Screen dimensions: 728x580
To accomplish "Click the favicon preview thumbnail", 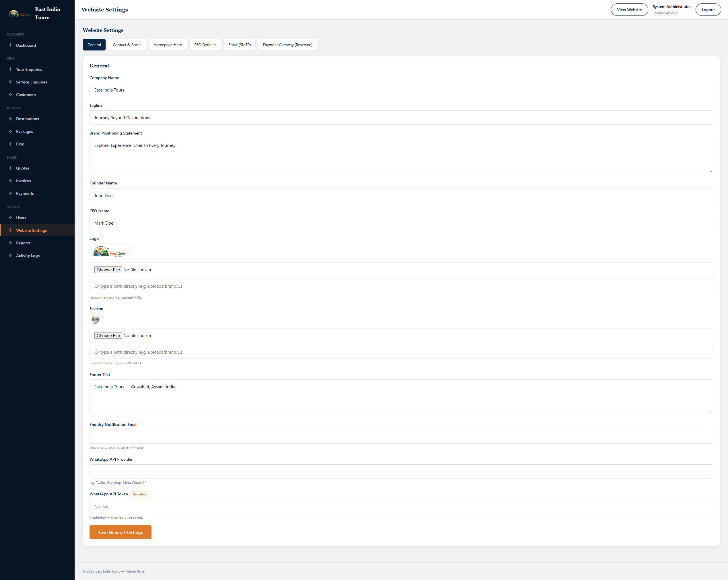I will [96, 320].
